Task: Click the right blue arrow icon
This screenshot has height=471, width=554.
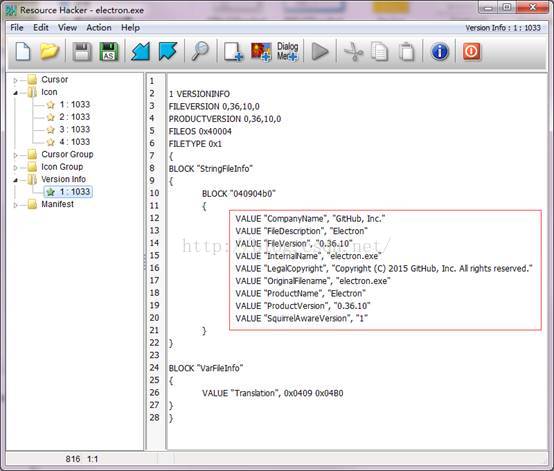Action: [167, 52]
